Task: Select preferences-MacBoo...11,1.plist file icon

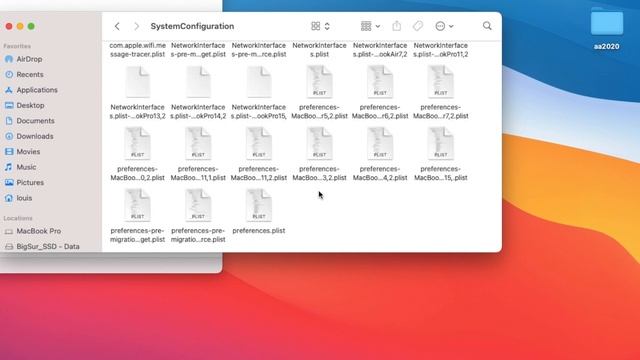Action: (x=198, y=144)
